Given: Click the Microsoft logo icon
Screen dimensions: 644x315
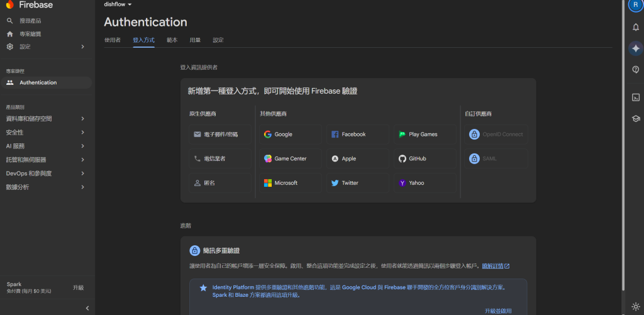Looking at the screenshot, I should (268, 183).
